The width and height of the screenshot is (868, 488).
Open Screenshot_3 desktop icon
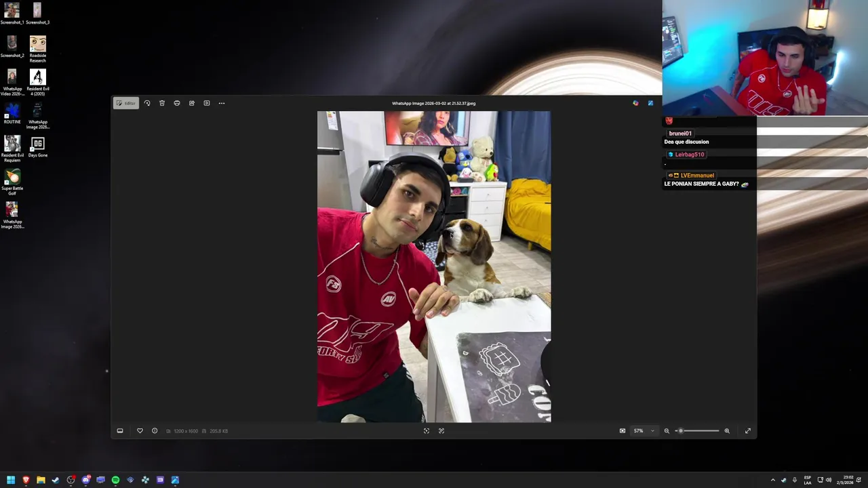point(37,14)
